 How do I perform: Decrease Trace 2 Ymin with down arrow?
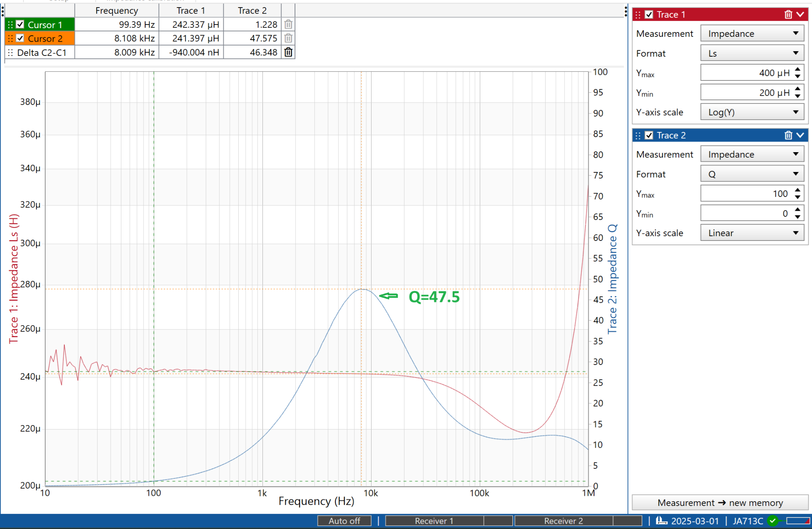click(798, 217)
